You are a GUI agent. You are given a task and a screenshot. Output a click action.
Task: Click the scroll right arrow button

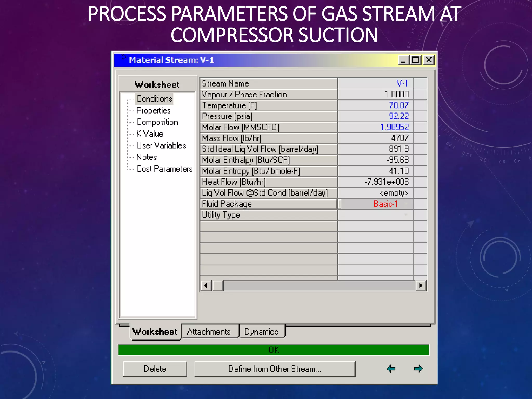click(x=421, y=286)
